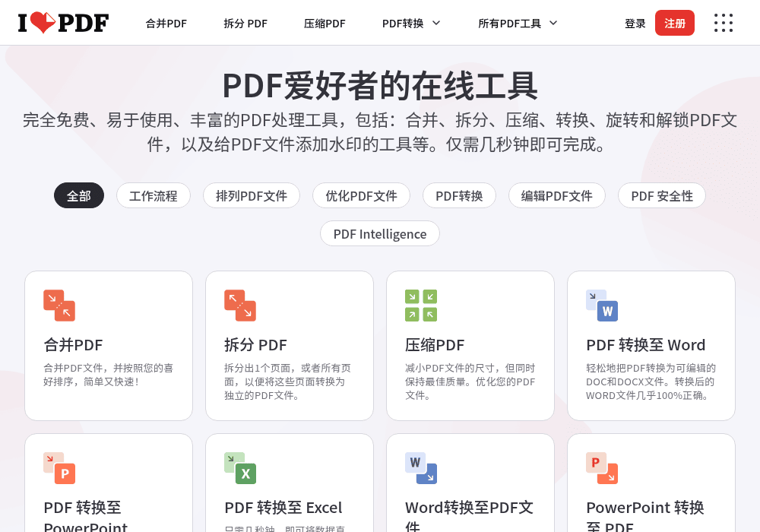
Task: Click the PDF to PowerPoint icon
Action: 59,468
